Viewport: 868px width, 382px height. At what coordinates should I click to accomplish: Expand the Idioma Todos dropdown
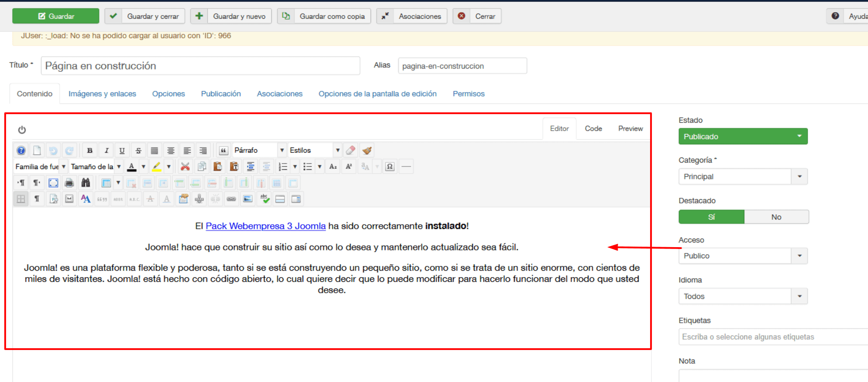(743, 296)
